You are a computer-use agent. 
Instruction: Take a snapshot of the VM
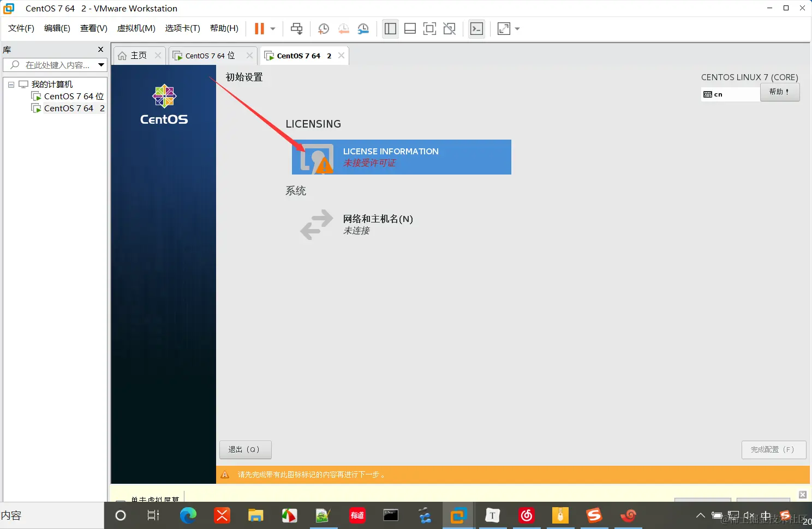(x=324, y=29)
